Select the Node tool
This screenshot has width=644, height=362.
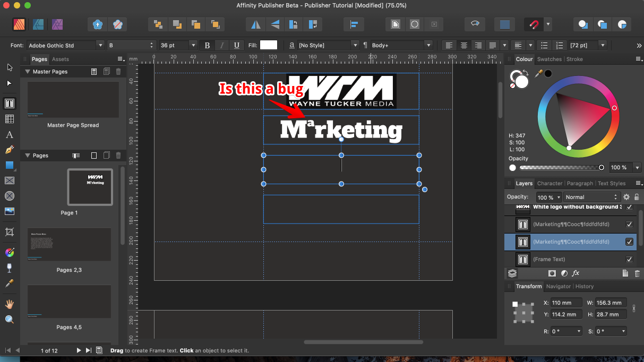[10, 83]
